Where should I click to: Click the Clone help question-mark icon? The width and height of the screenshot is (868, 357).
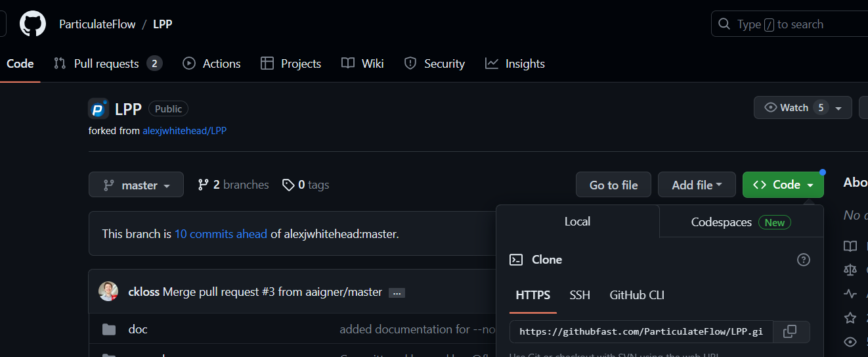[x=803, y=260]
